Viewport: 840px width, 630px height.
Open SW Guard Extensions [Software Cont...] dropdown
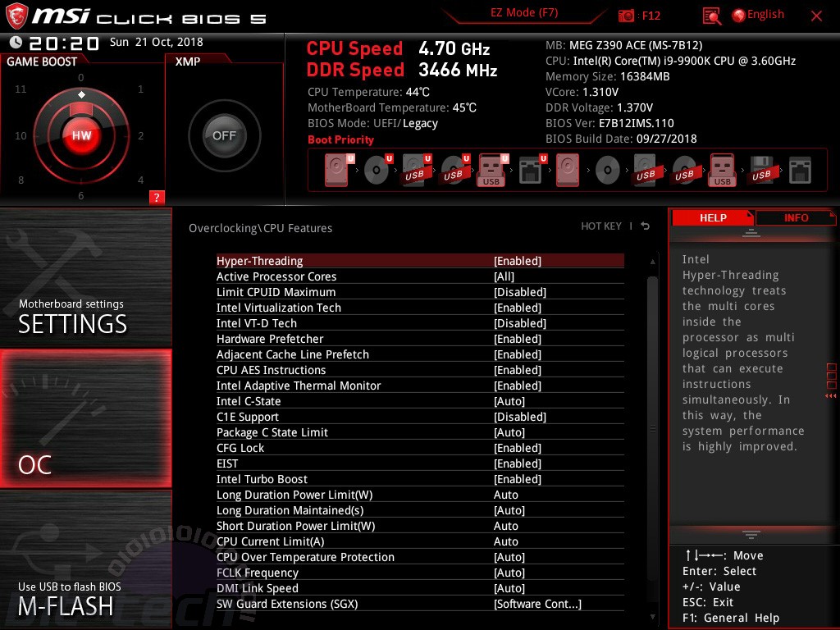click(x=537, y=604)
